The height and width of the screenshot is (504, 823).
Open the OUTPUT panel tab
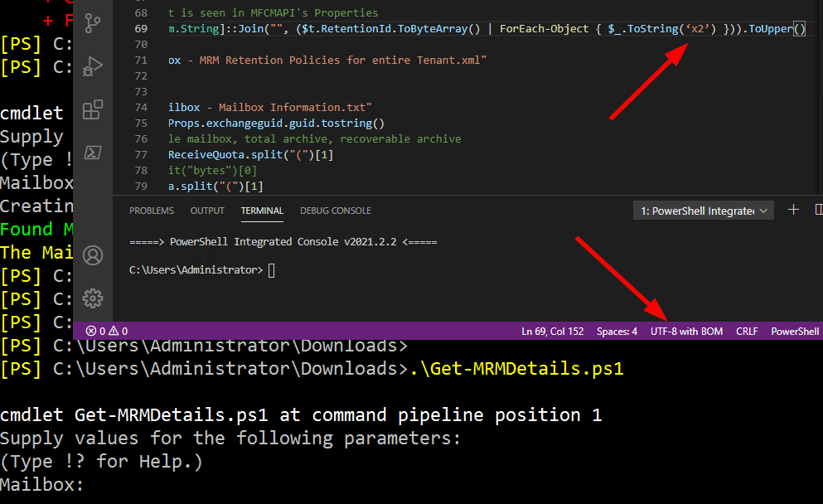(x=206, y=210)
